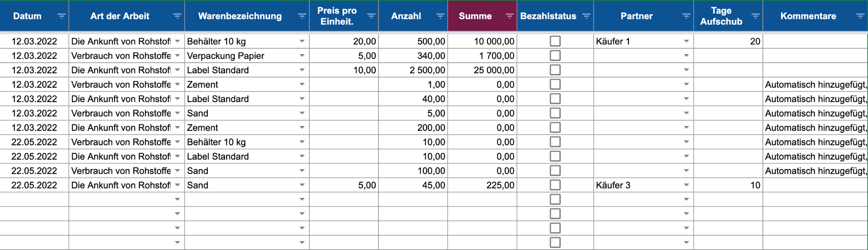Open the Bezahlstatus filter icon
The height and width of the screenshot is (250, 868).
[586, 16]
